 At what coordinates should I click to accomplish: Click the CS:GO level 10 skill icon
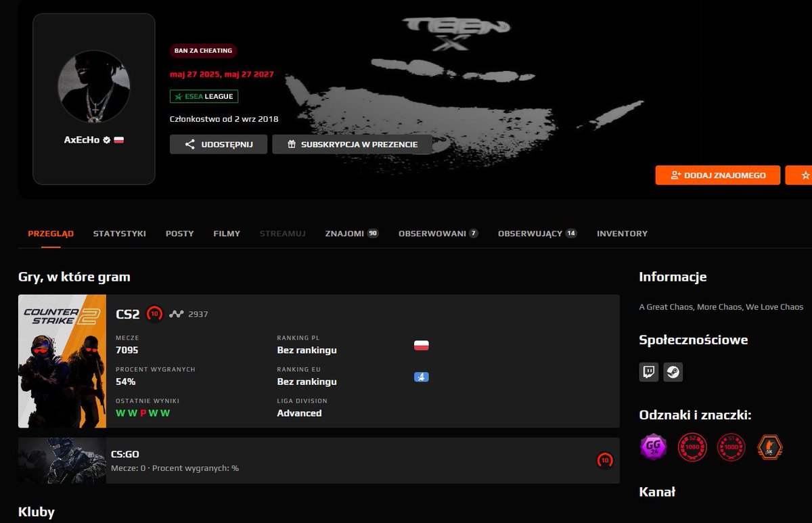(x=604, y=461)
